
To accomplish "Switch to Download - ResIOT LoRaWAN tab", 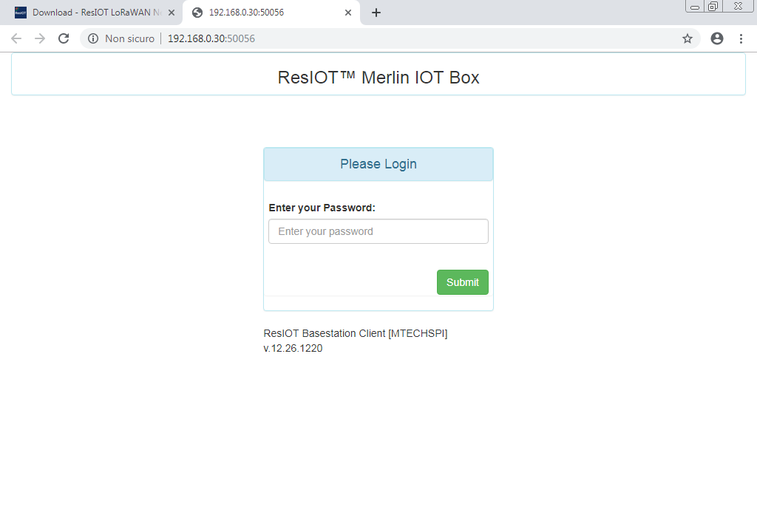I will coord(89,13).
